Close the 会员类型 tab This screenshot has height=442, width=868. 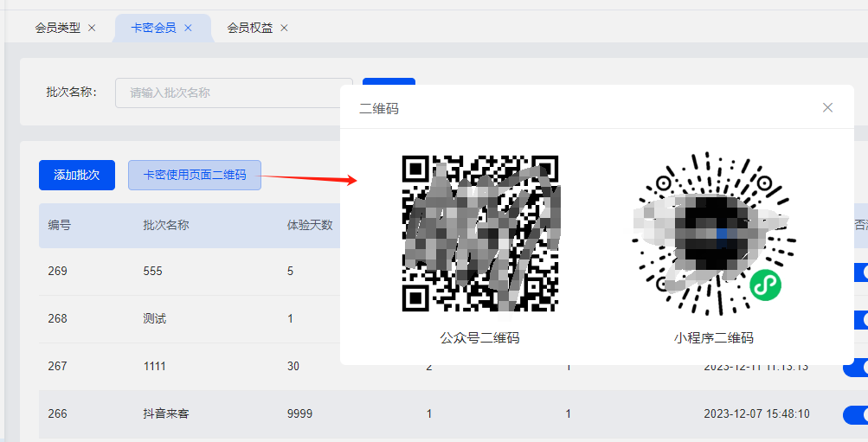[92, 28]
